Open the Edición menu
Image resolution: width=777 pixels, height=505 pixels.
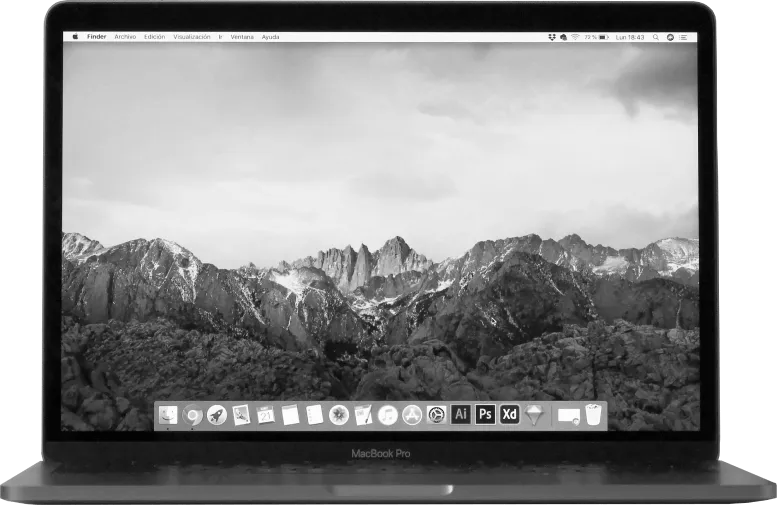point(154,37)
